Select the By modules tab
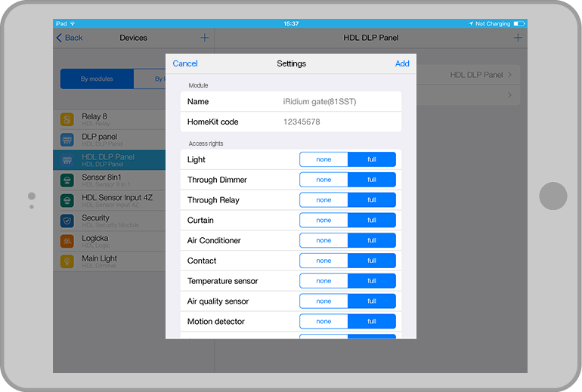This screenshot has width=582, height=392. tap(97, 79)
